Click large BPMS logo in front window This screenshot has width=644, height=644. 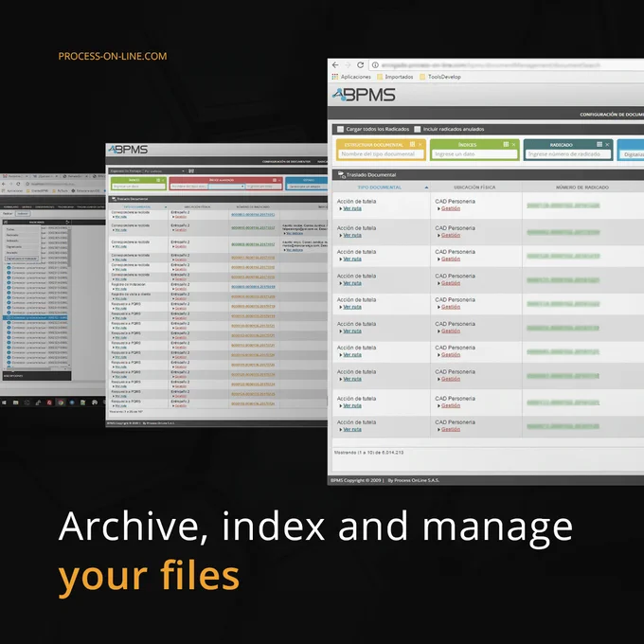click(364, 95)
